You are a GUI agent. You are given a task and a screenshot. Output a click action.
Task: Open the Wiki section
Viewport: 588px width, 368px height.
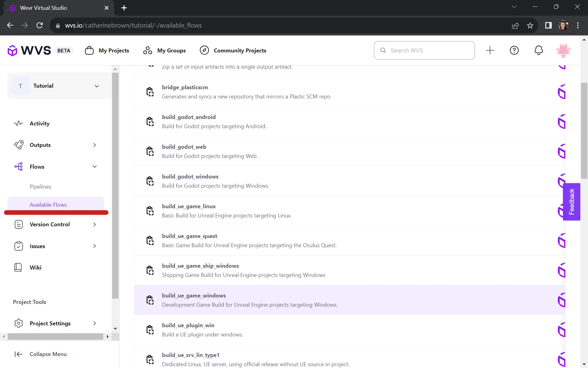tap(35, 267)
